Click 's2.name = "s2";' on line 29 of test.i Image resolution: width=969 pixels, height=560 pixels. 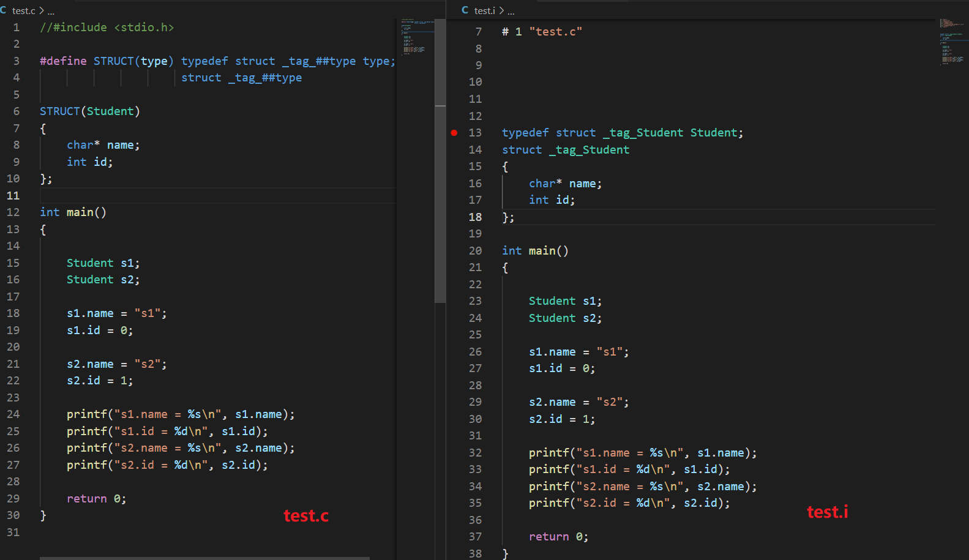(579, 402)
